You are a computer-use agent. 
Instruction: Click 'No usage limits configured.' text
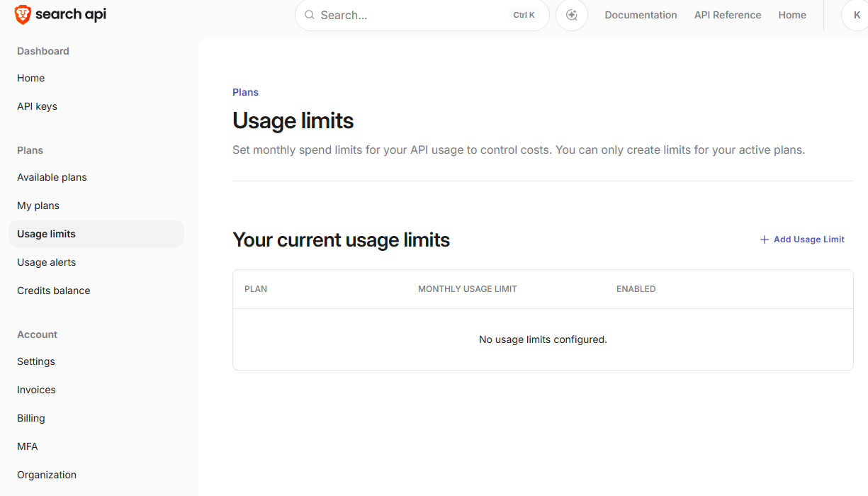[x=543, y=339]
